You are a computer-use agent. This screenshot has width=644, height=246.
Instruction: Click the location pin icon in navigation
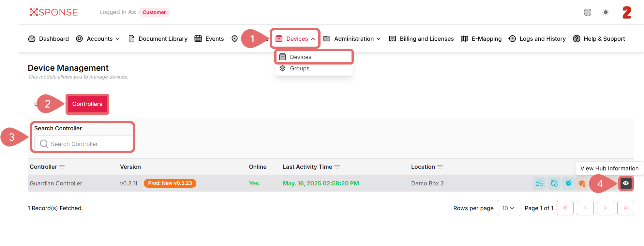pos(234,39)
